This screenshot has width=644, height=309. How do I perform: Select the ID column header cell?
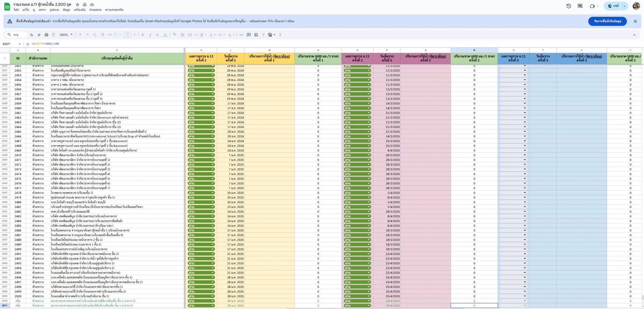coord(18,58)
